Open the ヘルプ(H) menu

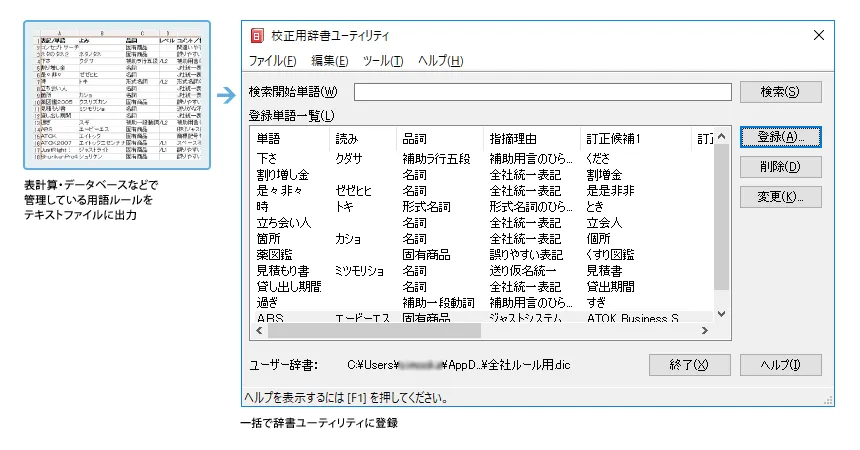pos(440,61)
